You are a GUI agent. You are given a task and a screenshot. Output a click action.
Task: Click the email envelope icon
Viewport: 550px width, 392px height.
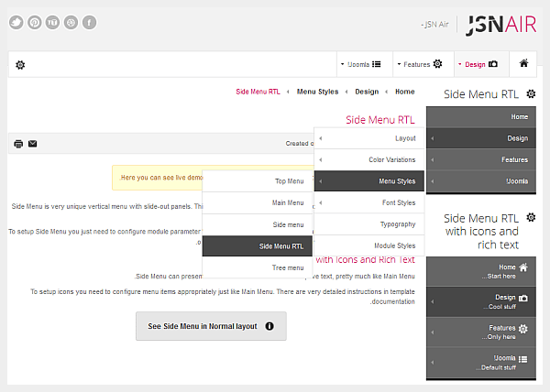[x=33, y=144]
